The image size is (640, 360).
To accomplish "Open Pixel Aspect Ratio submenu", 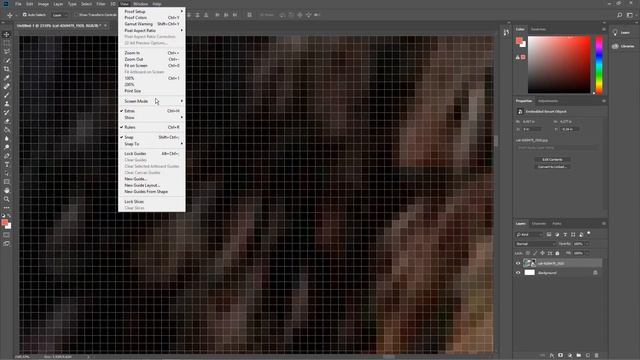I will pyautogui.click(x=151, y=31).
